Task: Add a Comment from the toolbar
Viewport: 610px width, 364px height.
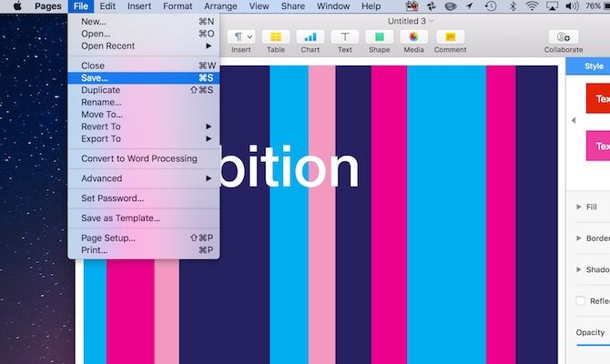Action: (x=450, y=37)
